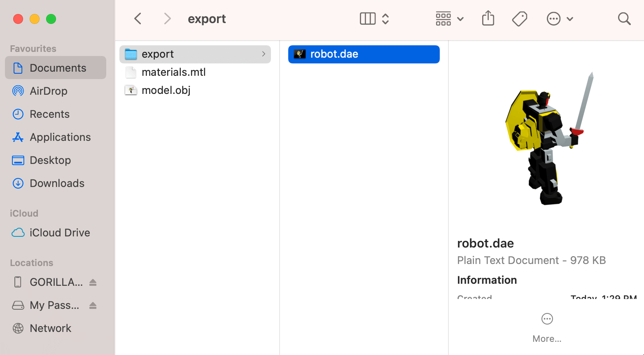Click the Search magnifier icon
The width and height of the screenshot is (644, 355).
(624, 19)
